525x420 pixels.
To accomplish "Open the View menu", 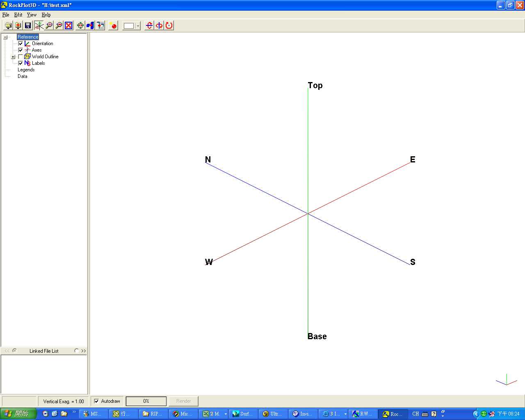I will pyautogui.click(x=32, y=15).
